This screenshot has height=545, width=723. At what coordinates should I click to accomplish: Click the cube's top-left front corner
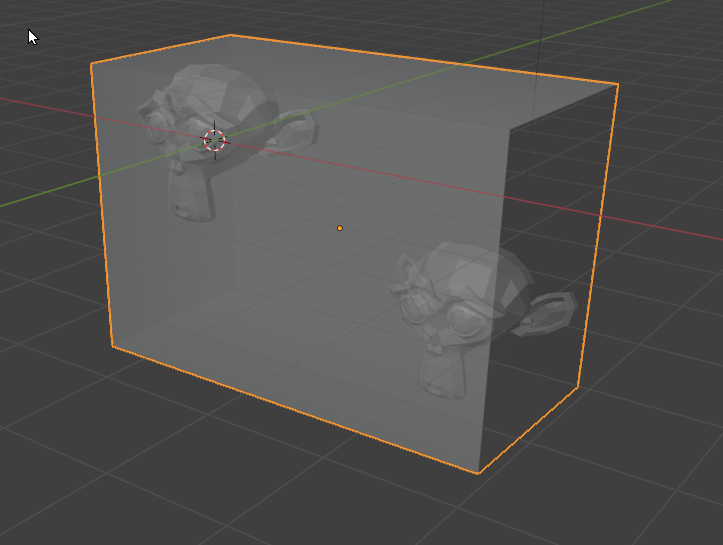coord(92,64)
